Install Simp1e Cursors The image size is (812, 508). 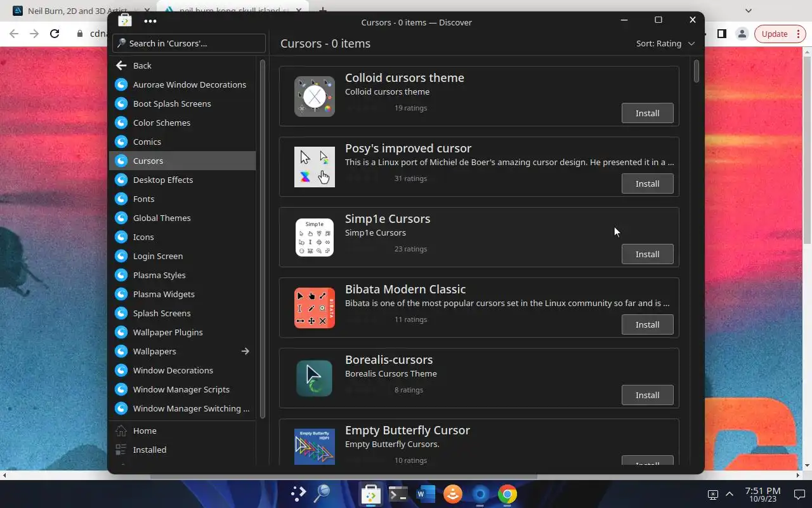tap(647, 254)
